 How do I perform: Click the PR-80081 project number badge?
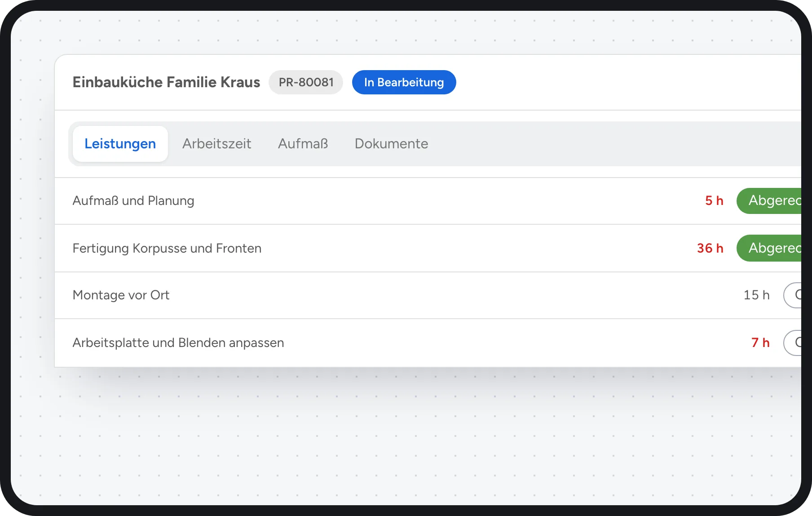306,82
